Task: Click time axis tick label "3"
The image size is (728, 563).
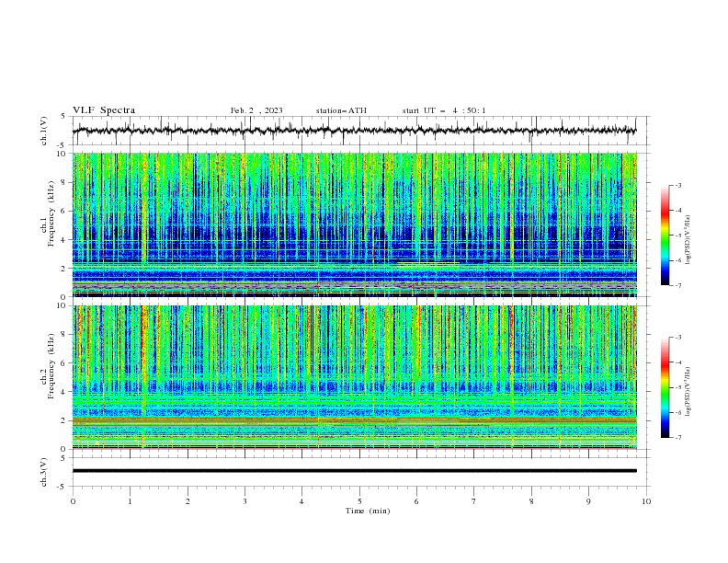Action: tap(245, 501)
